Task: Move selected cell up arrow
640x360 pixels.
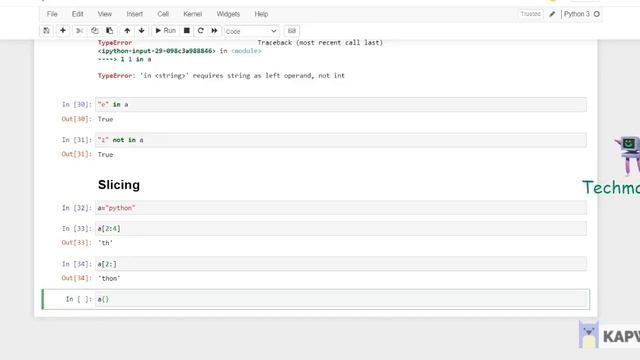Action: point(127,31)
